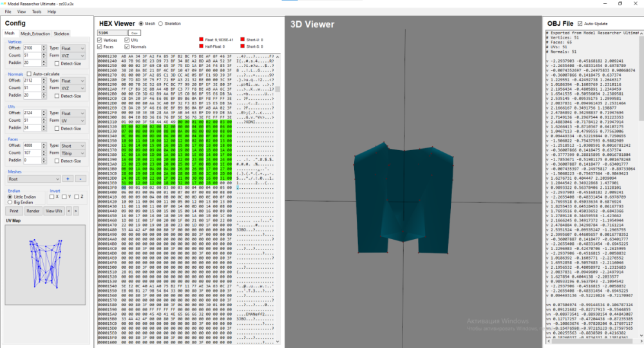The width and height of the screenshot is (644, 348).
Task: Add a new mesh with plus button
Action: [x=68, y=179]
